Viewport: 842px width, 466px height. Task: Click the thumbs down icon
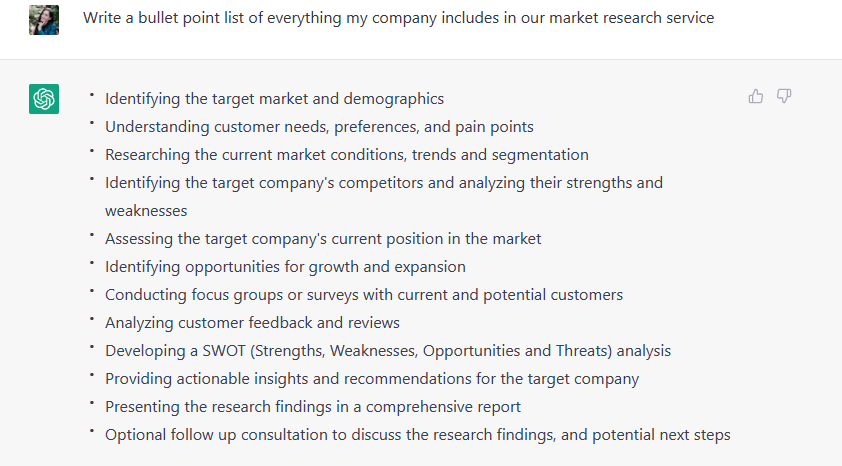[784, 96]
